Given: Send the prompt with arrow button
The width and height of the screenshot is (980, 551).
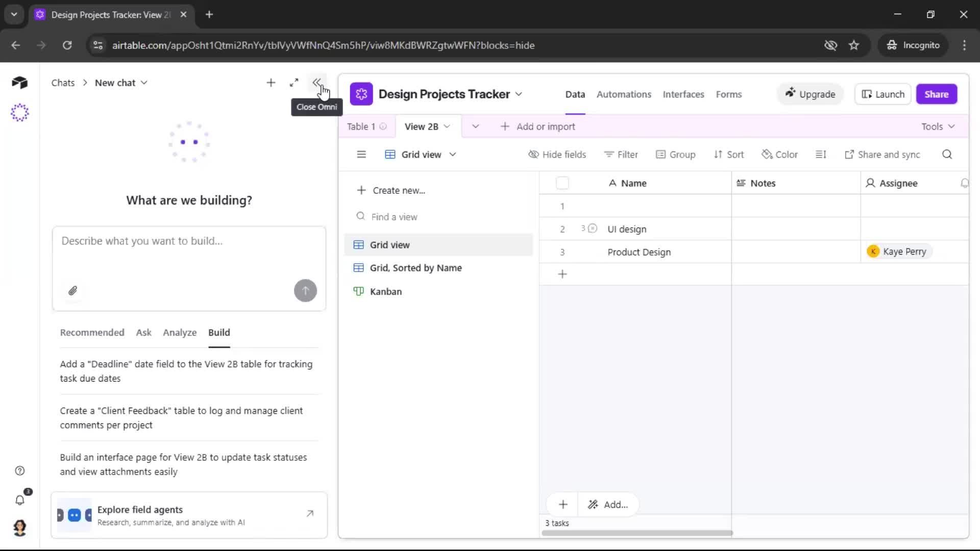Looking at the screenshot, I should (x=305, y=291).
